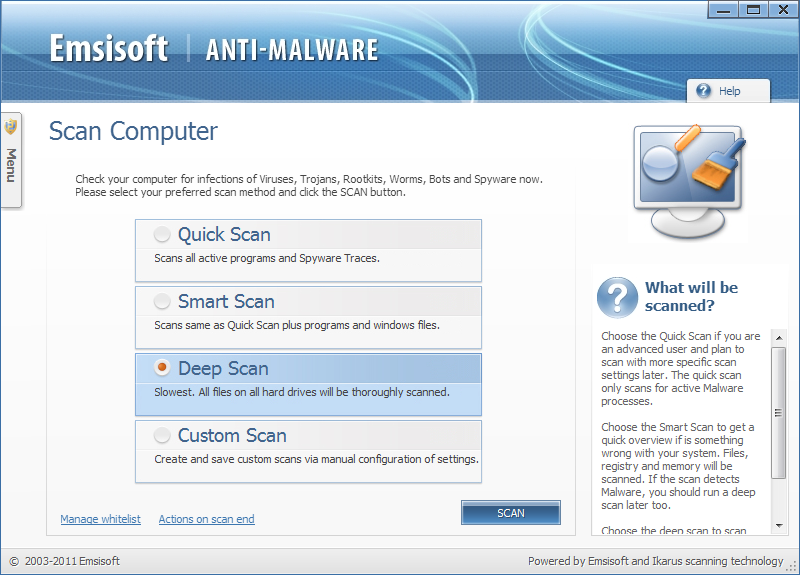Minimize the Emsisoft window
The height and width of the screenshot is (575, 800).
pos(727,10)
